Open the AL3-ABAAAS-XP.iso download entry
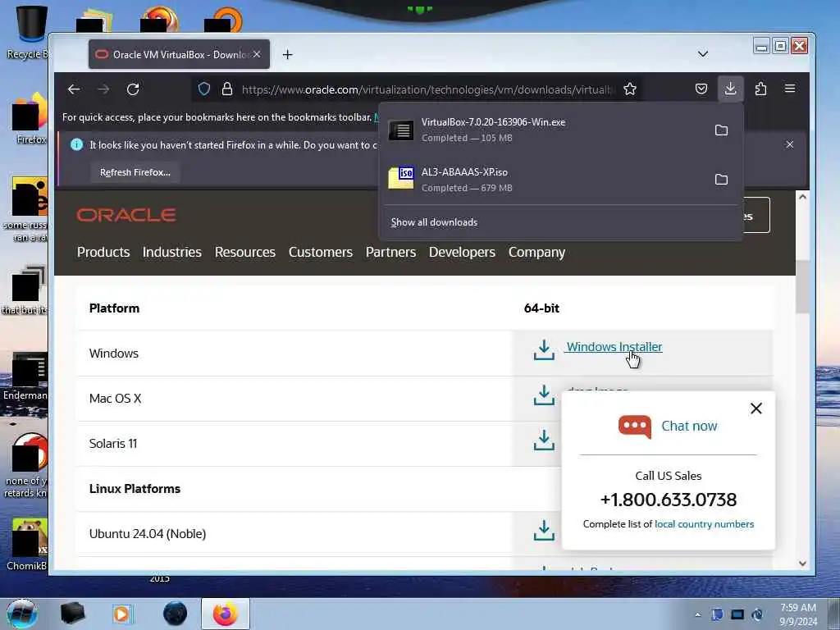The height and width of the screenshot is (630, 840). tap(545, 180)
